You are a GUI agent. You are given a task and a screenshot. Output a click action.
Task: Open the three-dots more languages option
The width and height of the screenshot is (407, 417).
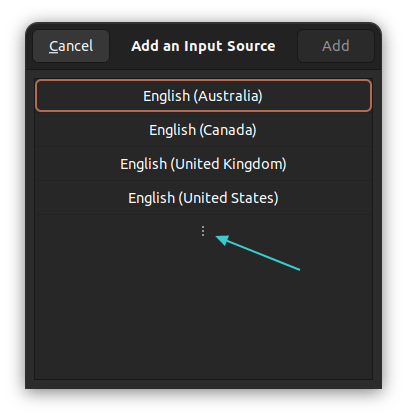coord(203,231)
